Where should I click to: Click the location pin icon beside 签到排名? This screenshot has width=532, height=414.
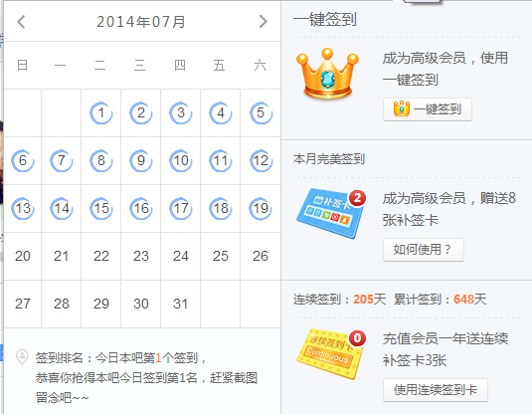[22, 357]
